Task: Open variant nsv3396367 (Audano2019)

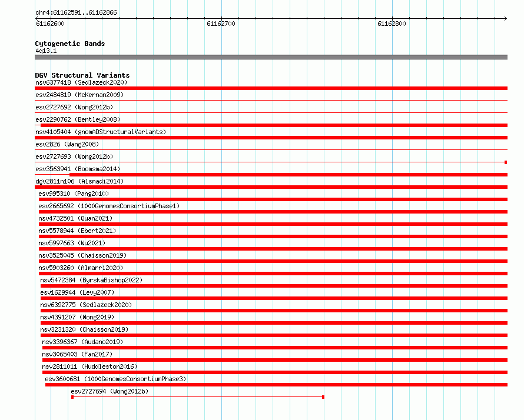Action: point(82,342)
